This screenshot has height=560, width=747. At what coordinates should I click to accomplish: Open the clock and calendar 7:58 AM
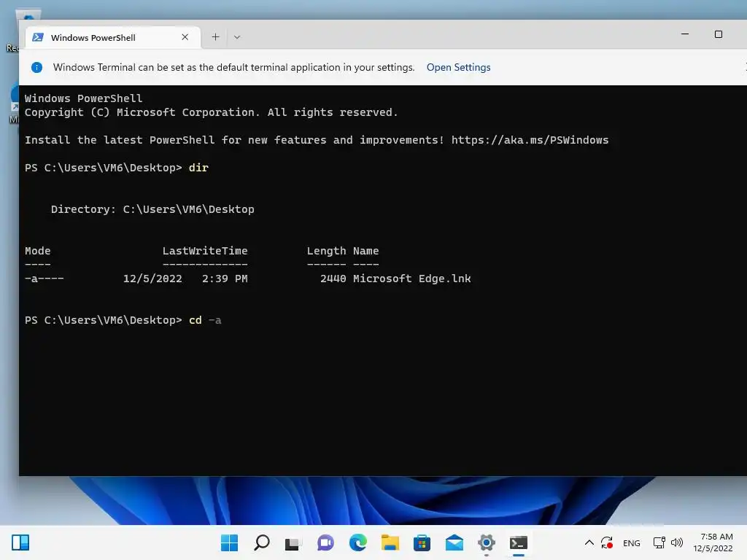coord(713,542)
